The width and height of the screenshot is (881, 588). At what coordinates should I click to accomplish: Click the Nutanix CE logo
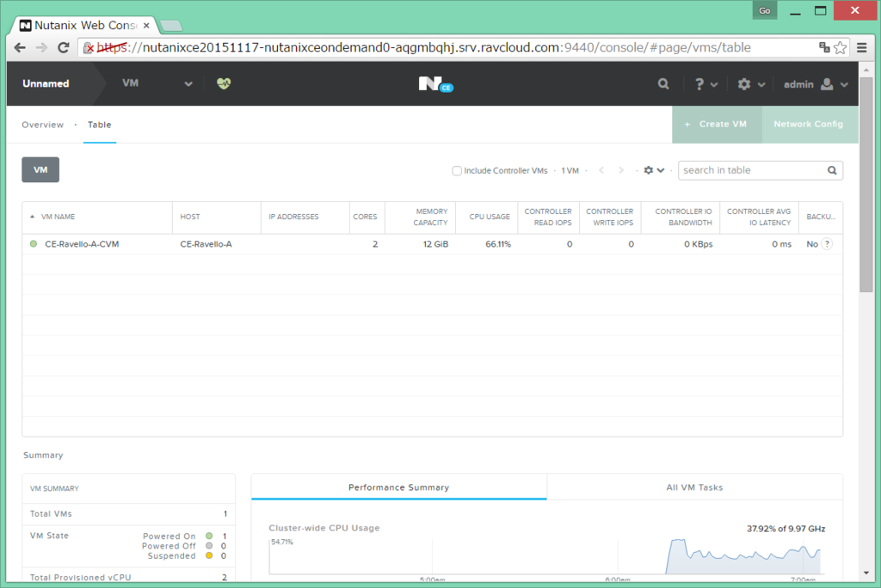tap(435, 84)
